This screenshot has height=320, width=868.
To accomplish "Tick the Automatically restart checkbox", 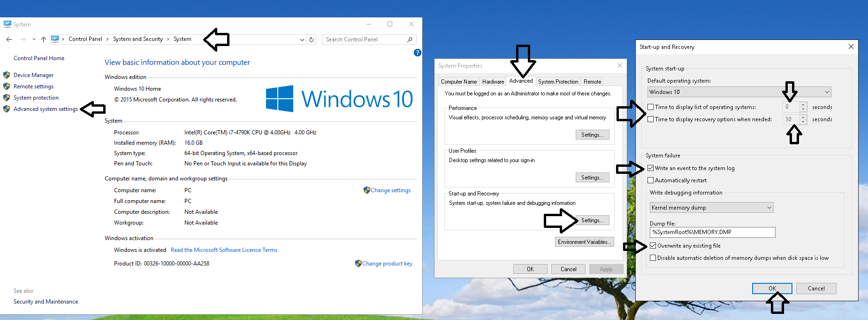I will pyautogui.click(x=651, y=180).
